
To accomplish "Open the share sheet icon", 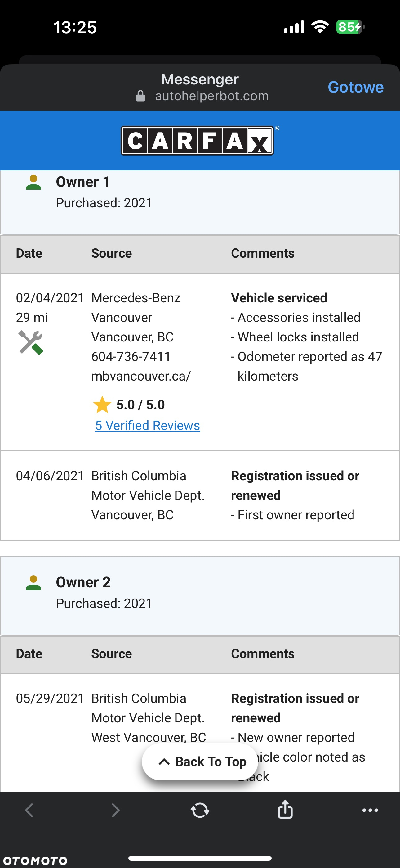I will (285, 809).
